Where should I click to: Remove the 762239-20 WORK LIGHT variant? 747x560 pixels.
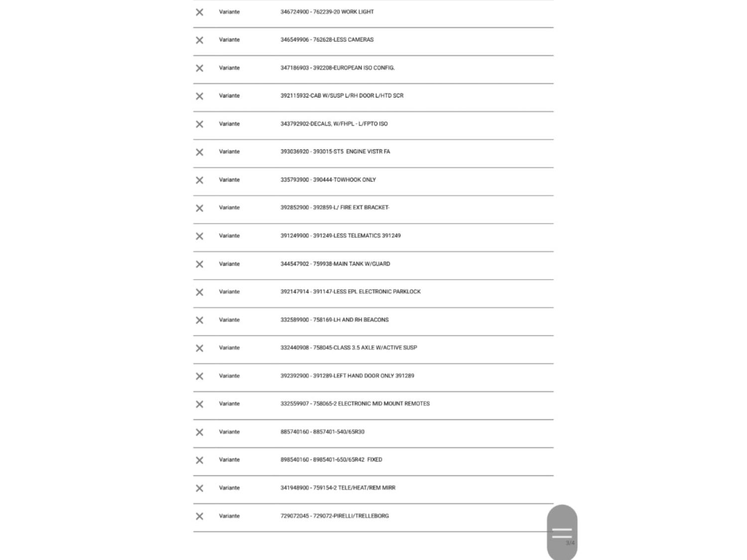(199, 12)
